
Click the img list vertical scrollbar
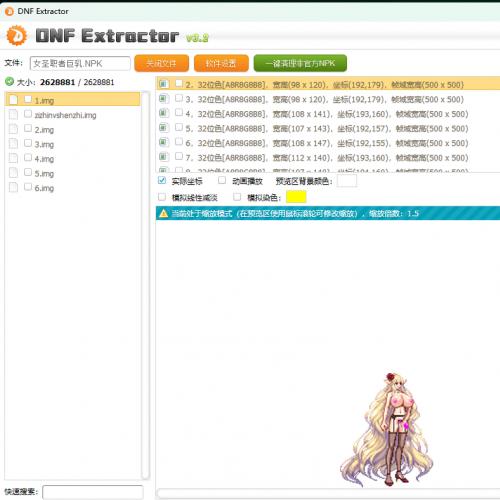(x=145, y=285)
